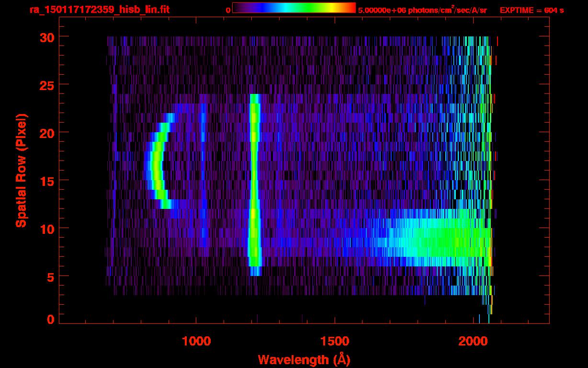The image size is (588, 368).
Task: Click the x-axis tick label 1000
Action: pos(196,341)
